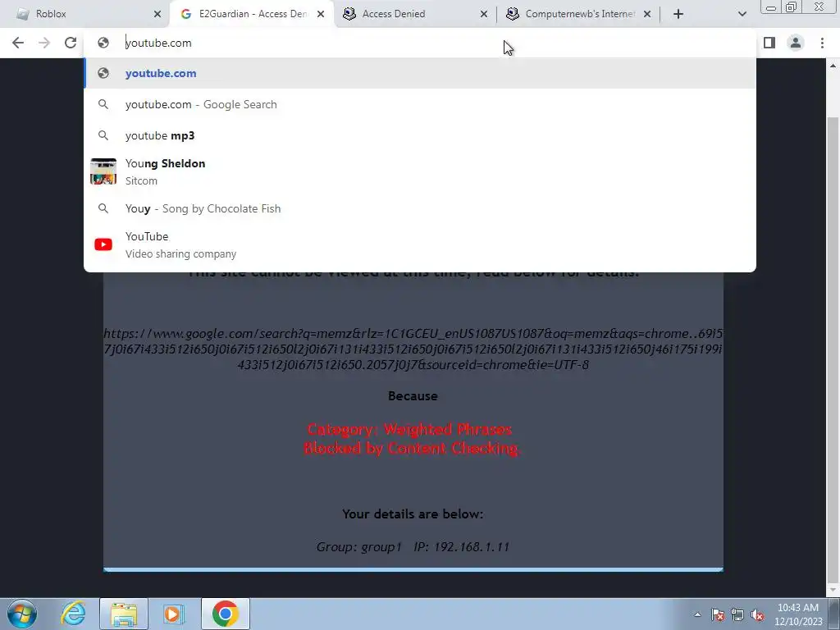This screenshot has height=630, width=840.
Task: Click the magnifier icon beside Youy suggestion
Action: (103, 208)
